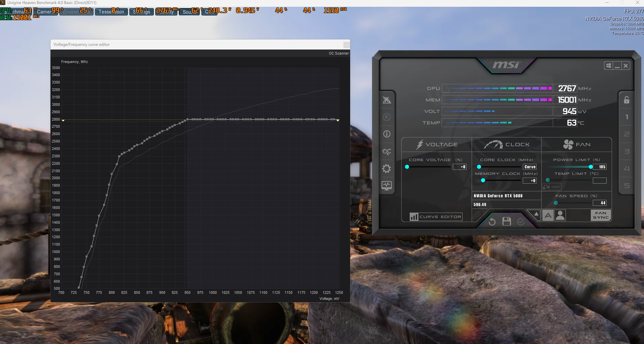Screen dimensions: 644x344
Task: Toggle the power/temp limit link OFF button
Action: pos(552,187)
